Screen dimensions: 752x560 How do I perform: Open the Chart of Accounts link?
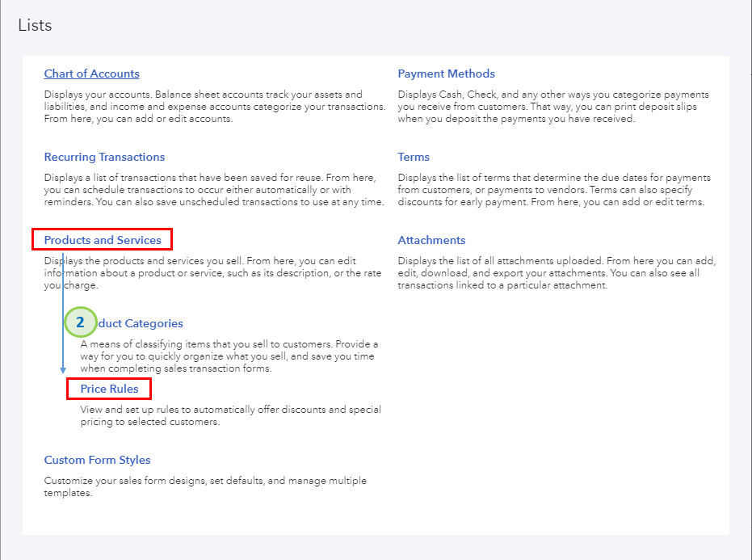click(x=91, y=74)
